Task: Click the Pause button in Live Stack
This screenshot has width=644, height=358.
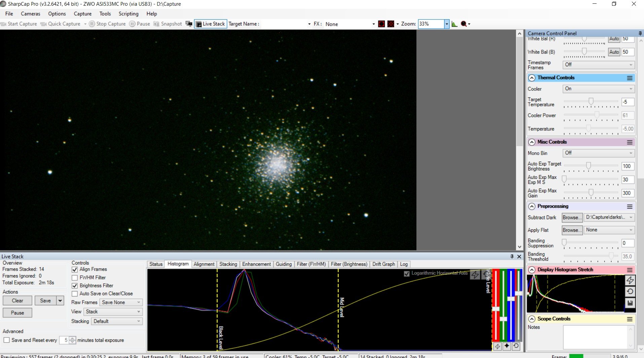Action: [17, 313]
